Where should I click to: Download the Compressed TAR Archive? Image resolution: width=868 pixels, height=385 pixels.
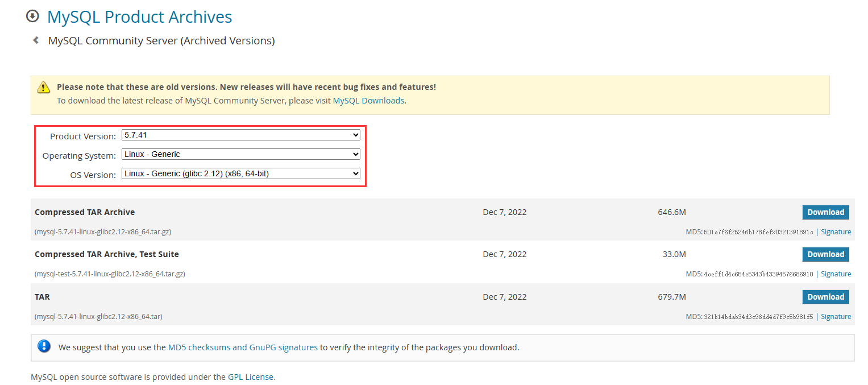[x=825, y=212]
